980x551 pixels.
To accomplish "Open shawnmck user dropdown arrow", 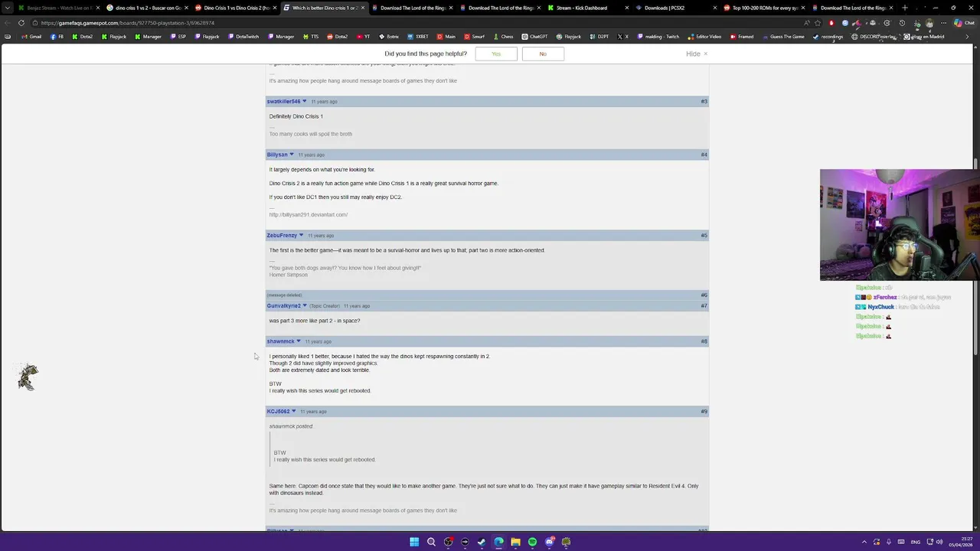I will pos(299,341).
